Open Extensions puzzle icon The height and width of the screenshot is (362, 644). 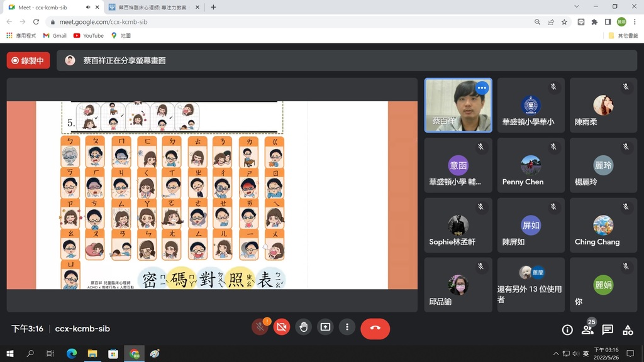point(594,22)
